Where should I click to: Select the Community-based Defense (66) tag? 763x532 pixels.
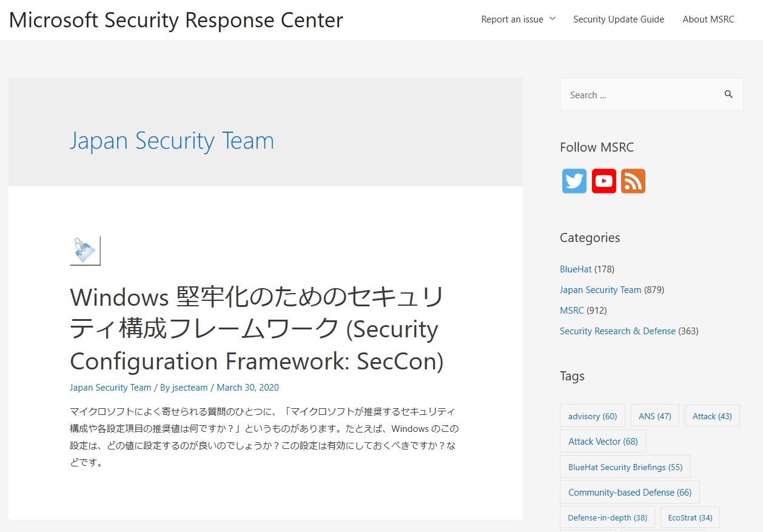pos(630,493)
